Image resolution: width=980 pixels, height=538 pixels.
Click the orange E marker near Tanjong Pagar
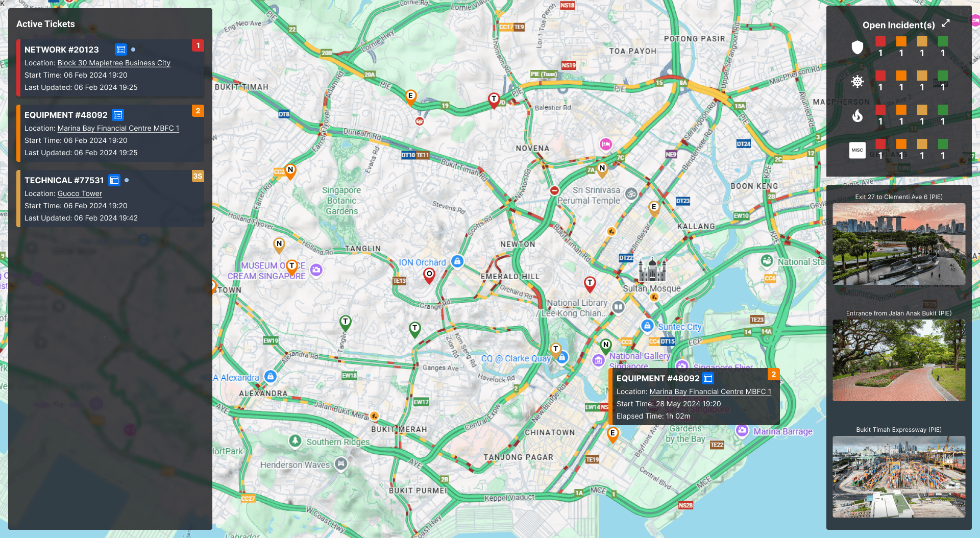(612, 434)
